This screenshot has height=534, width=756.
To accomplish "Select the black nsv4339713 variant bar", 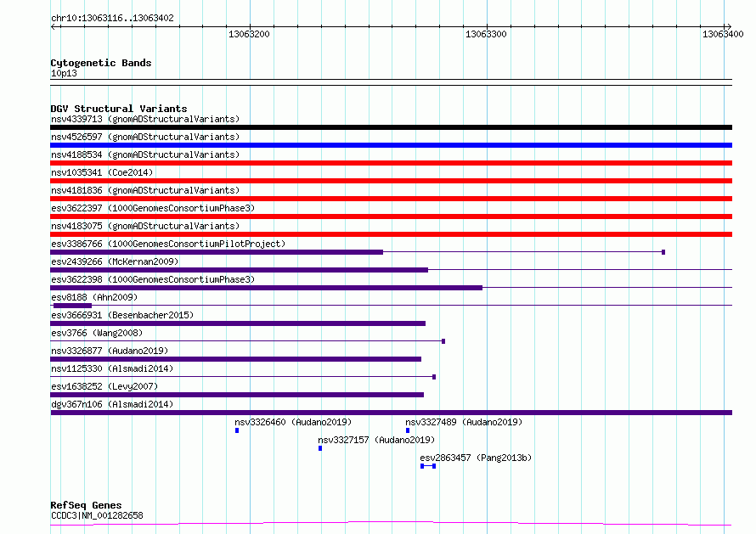I will coord(391,127).
